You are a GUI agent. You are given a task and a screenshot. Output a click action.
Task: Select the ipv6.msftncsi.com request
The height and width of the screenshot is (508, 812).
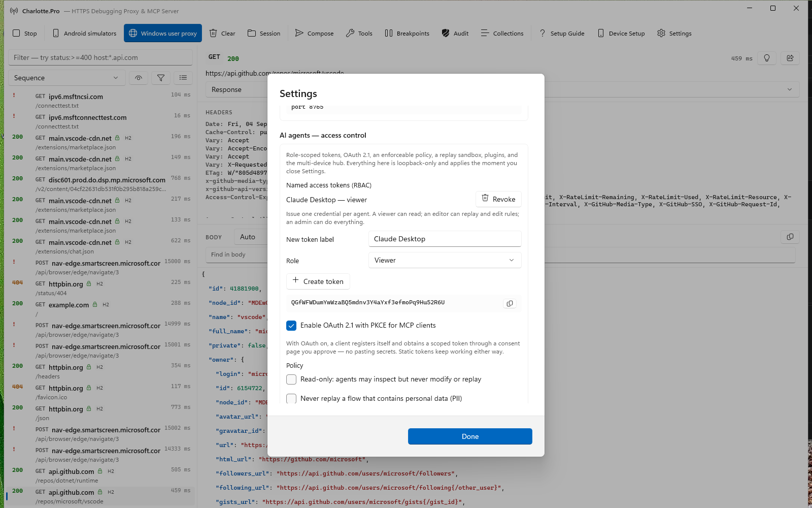(100, 101)
